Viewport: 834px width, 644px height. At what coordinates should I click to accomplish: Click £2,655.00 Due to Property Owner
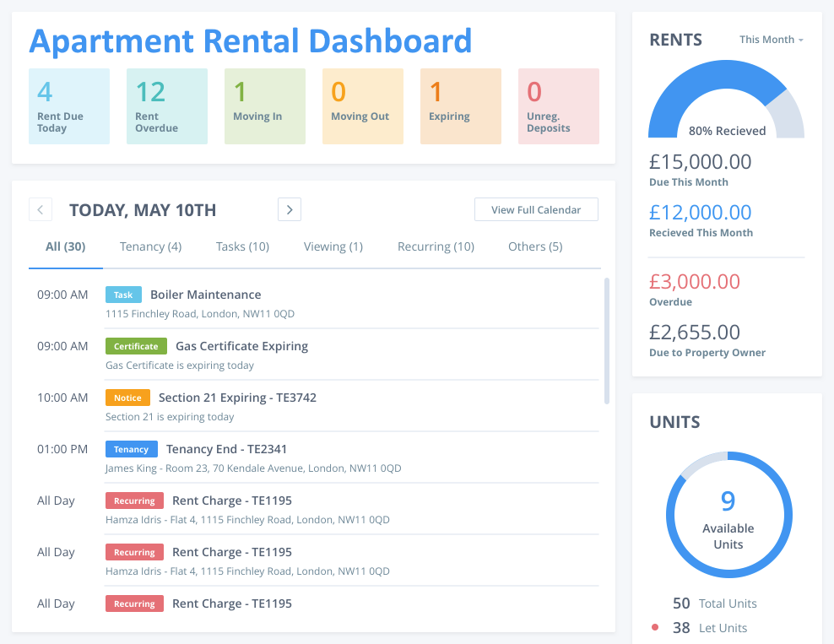pos(695,333)
